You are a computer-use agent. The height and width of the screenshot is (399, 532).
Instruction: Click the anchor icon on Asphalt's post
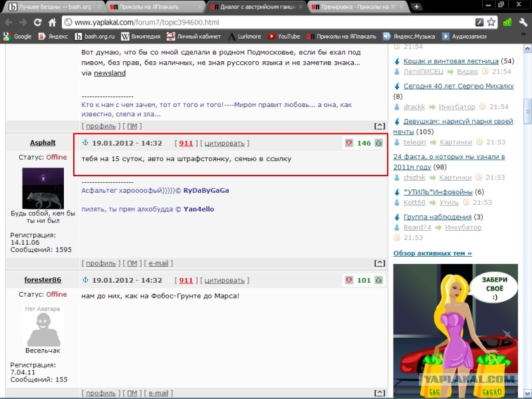86,143
